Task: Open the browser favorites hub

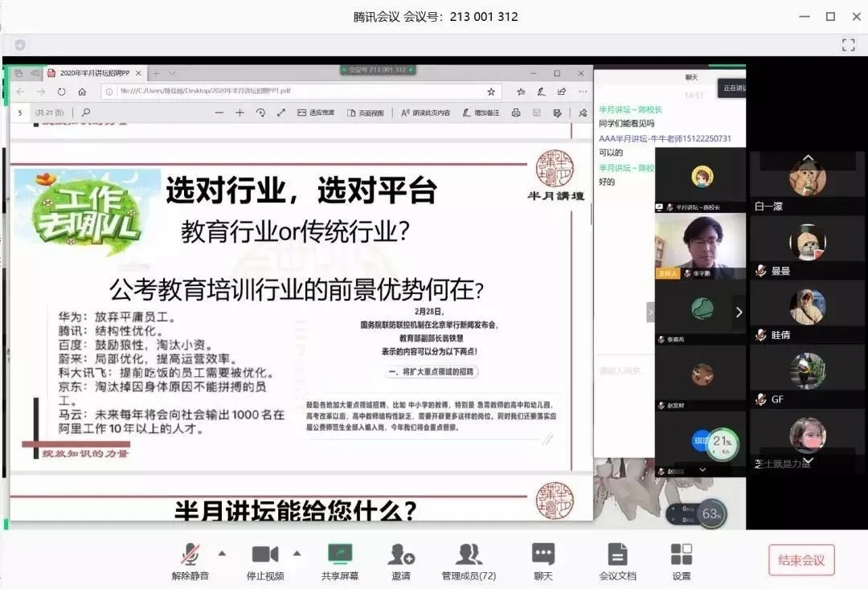Action: [x=521, y=92]
